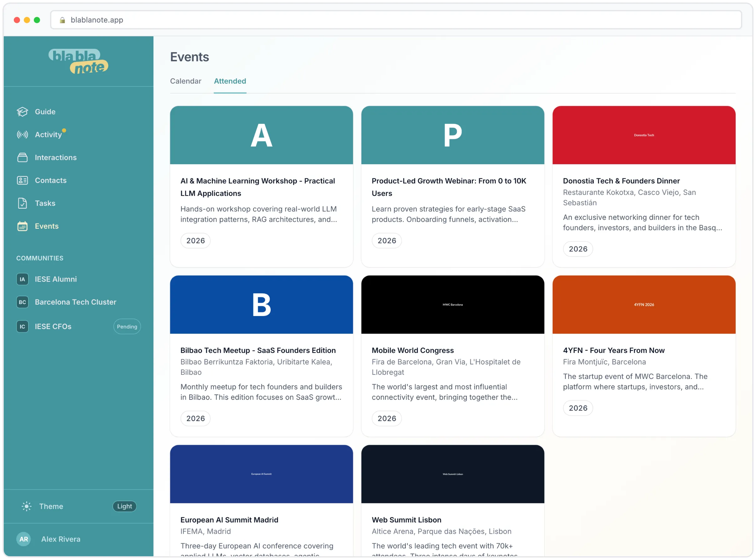
Task: Click the Mobile World Congress title
Action: tap(413, 350)
